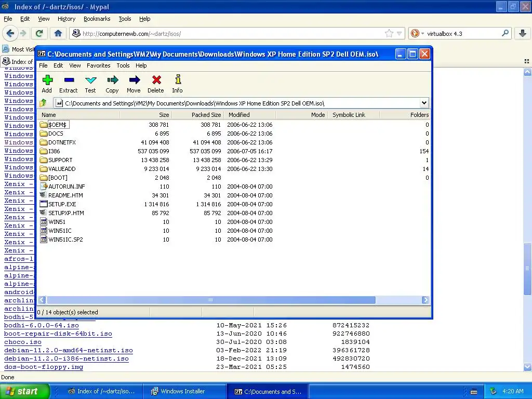The width and height of the screenshot is (532, 399).
Task: Click the Add toolbar icon in 7-Zip
Action: (x=47, y=84)
